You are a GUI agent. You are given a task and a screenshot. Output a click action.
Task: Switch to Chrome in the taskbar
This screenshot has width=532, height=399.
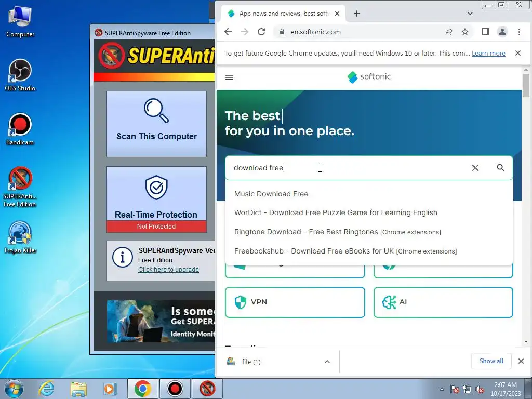(142, 389)
